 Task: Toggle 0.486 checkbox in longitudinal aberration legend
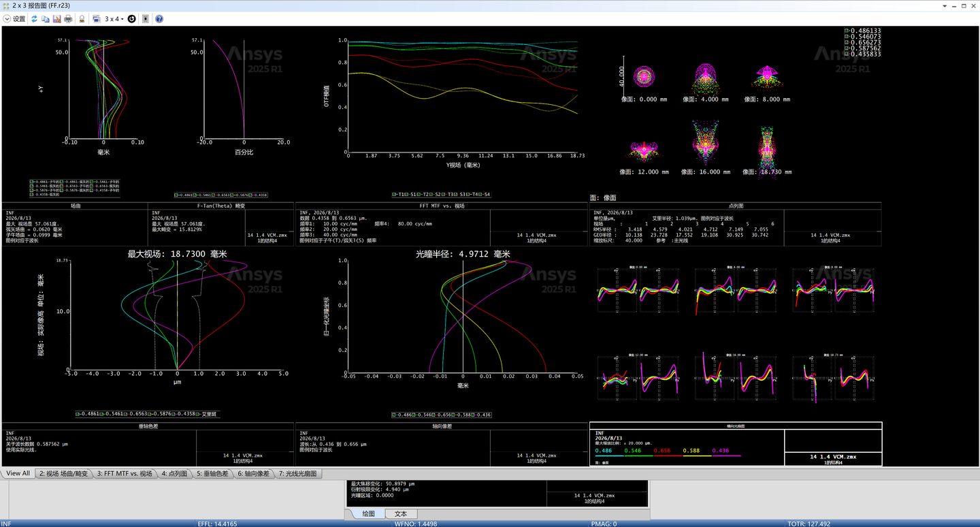point(394,415)
